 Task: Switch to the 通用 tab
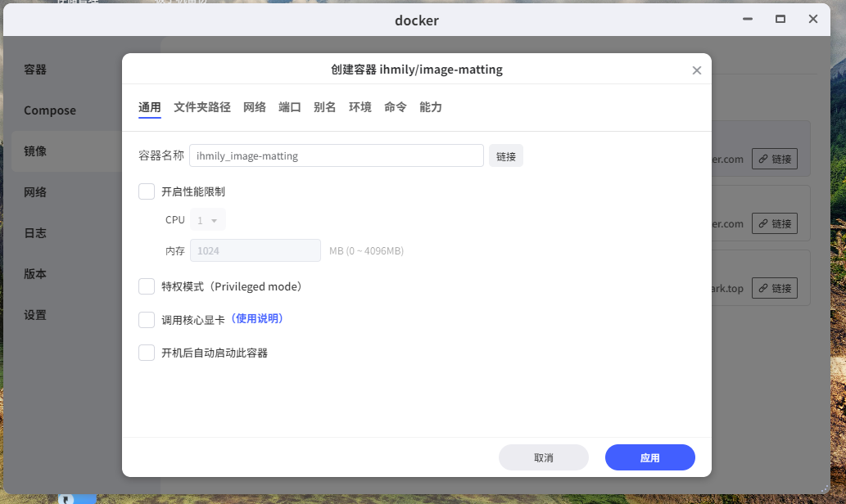point(149,107)
